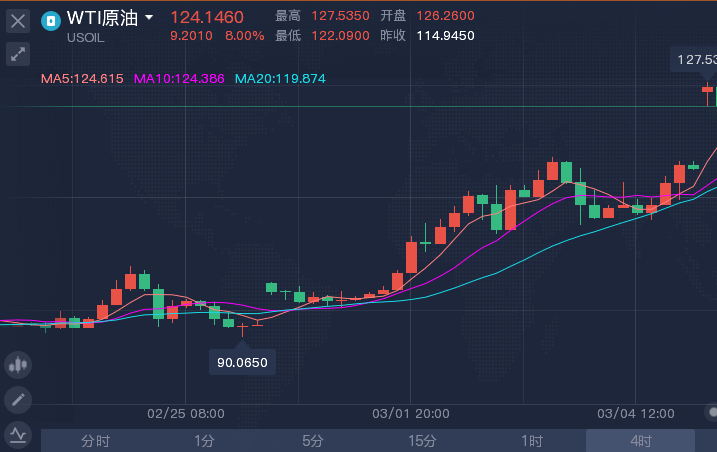Click the 9.2010 price change value

pyautogui.click(x=191, y=36)
